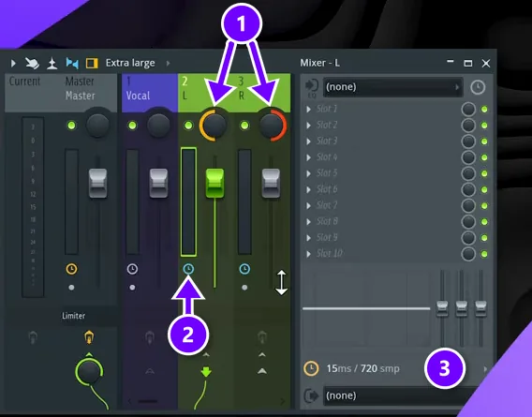Select effect Slot 8

[x=327, y=222]
